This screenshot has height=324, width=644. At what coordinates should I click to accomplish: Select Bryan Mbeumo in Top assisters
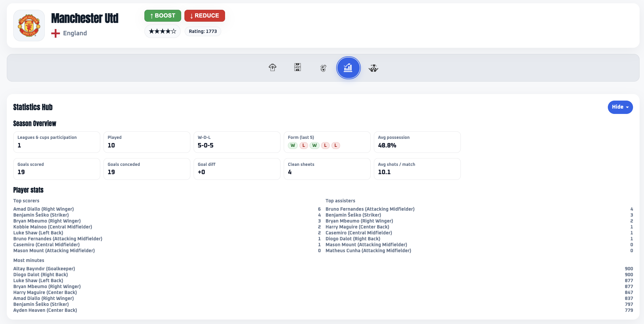pos(479,221)
